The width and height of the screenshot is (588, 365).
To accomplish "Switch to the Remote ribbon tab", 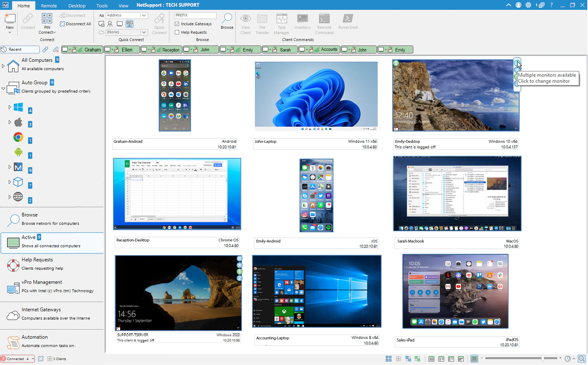I will click(x=49, y=5).
